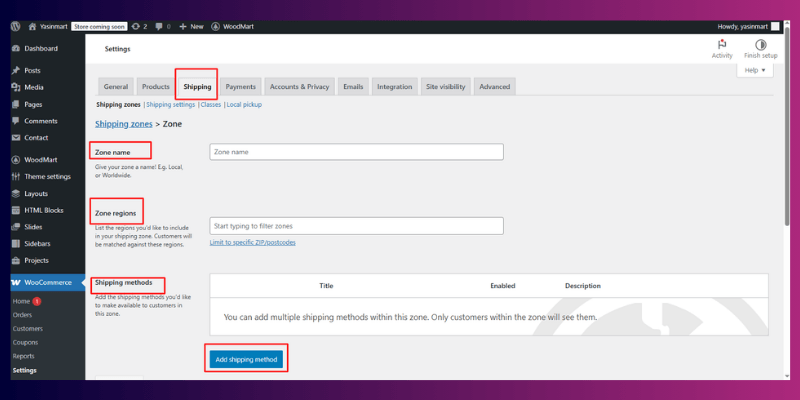The height and width of the screenshot is (400, 800).
Task: Open the Accounts & Privacy tab
Action: 299,87
